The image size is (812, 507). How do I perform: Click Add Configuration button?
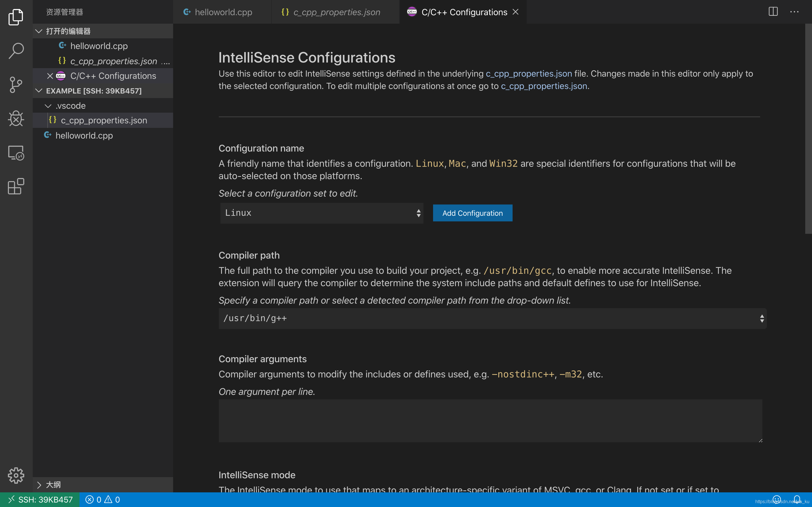[x=472, y=213]
